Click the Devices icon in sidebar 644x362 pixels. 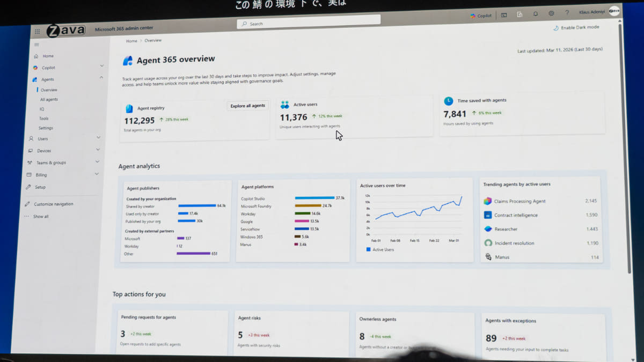click(30, 151)
